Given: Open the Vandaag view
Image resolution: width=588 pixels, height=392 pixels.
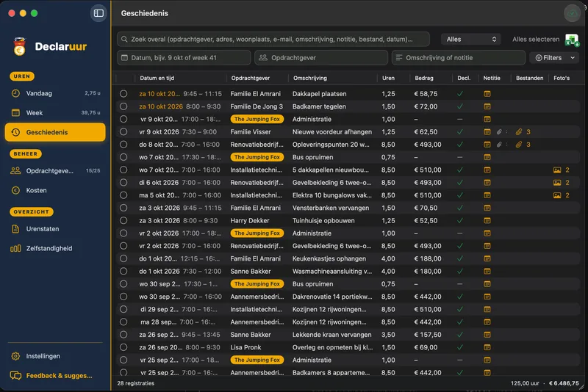Looking at the screenshot, I should pyautogui.click(x=55, y=93).
